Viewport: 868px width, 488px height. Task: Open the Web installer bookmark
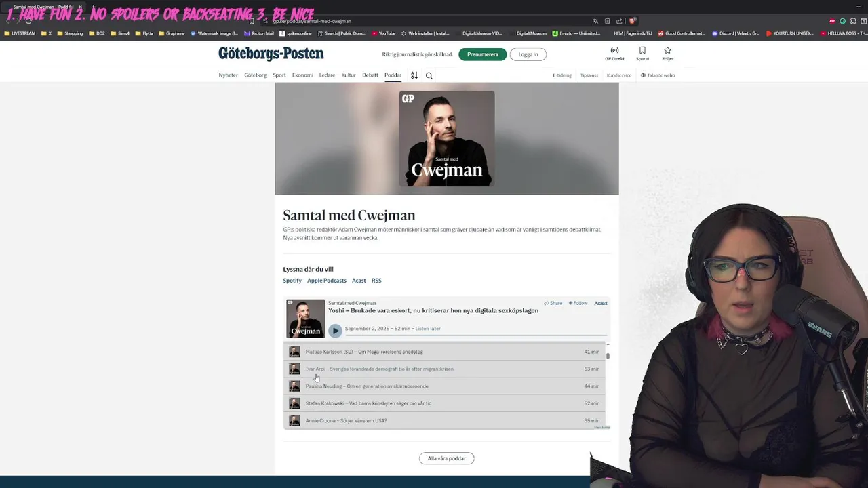coord(425,33)
